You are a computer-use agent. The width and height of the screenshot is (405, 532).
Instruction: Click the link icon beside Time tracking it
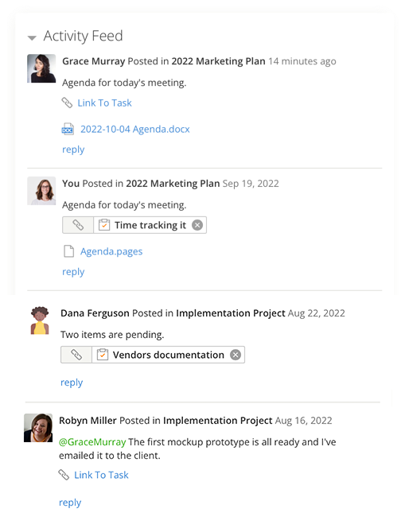coord(78,225)
